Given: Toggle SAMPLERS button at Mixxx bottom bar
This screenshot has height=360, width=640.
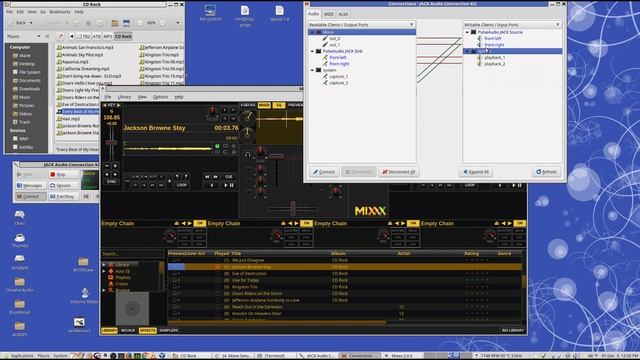Looking at the screenshot, I should 169,331.
